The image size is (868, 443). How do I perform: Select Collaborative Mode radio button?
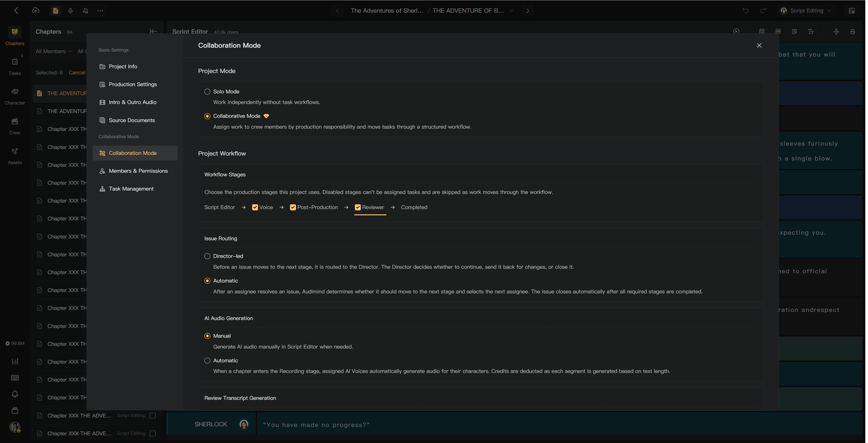pyautogui.click(x=208, y=116)
